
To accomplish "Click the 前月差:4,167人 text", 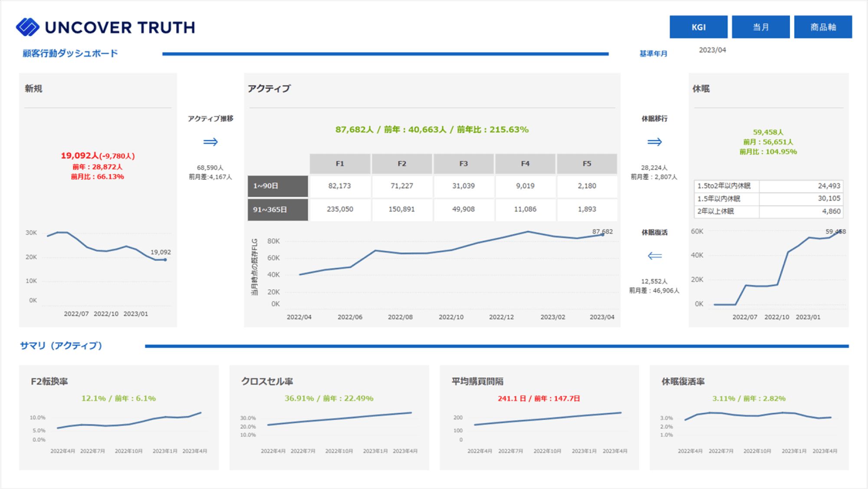I will [x=210, y=177].
